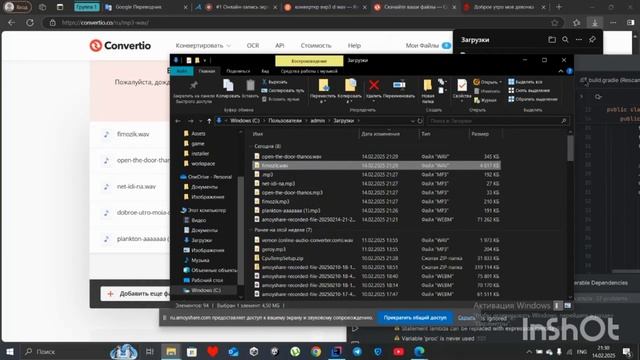Select the Вид ribbon tab
This screenshot has height=360, width=640.
(x=265, y=71)
